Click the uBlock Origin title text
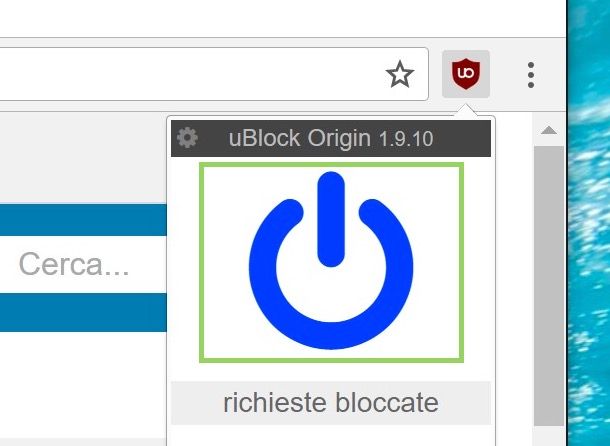 coord(300,138)
